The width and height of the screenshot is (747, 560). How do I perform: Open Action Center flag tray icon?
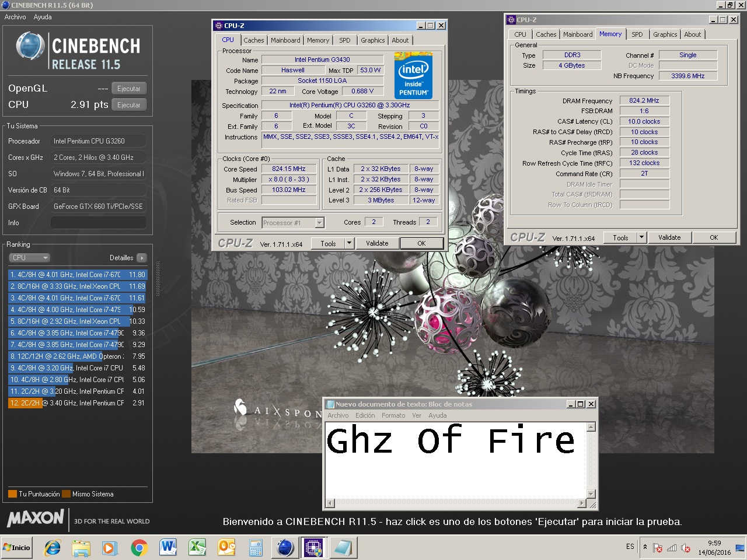tap(658, 548)
